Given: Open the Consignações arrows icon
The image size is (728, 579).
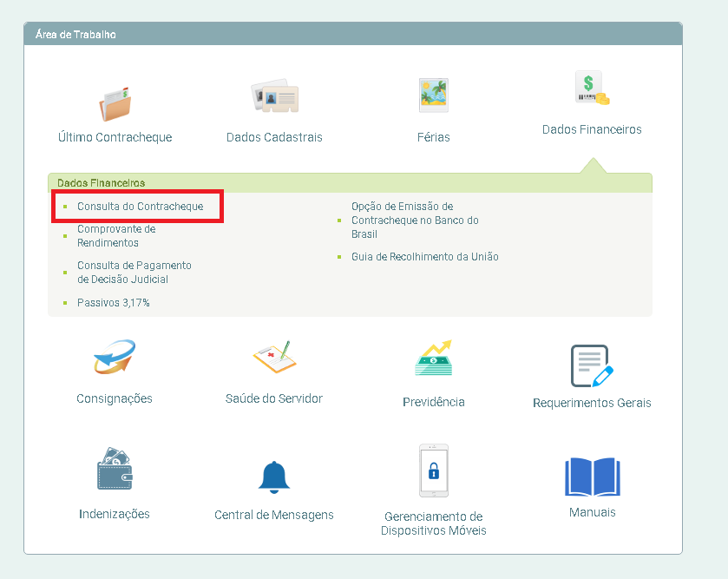Looking at the screenshot, I should (115, 358).
